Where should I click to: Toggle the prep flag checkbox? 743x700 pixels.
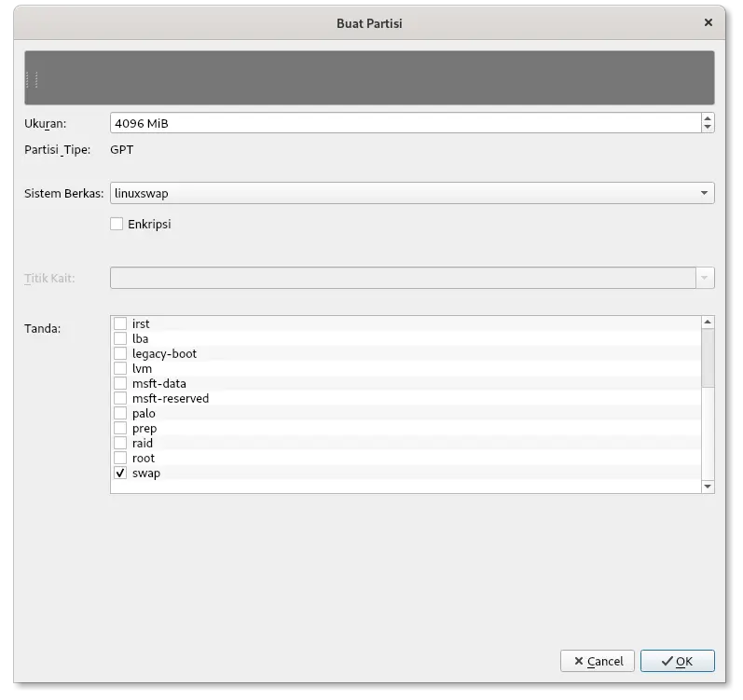[x=120, y=428]
